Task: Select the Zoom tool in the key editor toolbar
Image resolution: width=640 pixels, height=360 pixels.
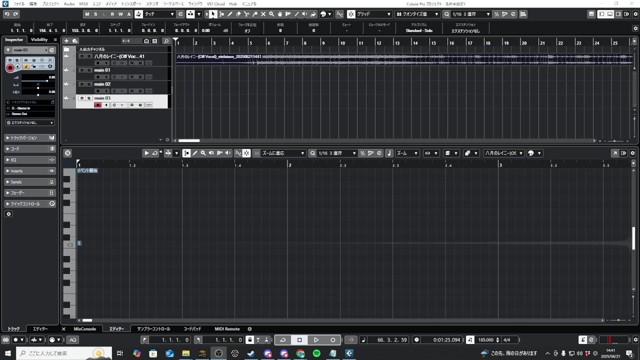Action: coord(203,153)
